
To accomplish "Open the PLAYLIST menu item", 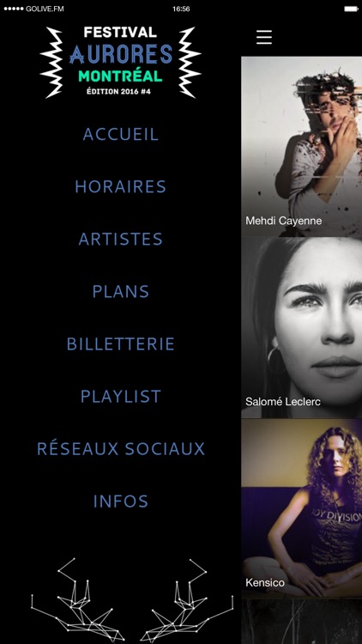I will pos(121,397).
